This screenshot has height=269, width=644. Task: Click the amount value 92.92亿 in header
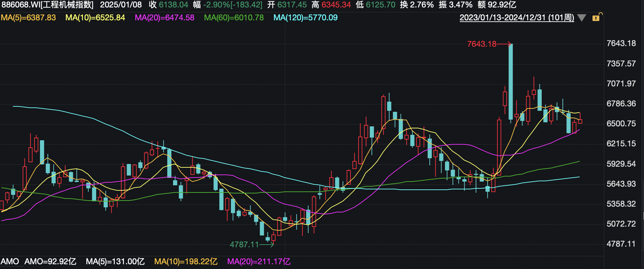point(502,5)
